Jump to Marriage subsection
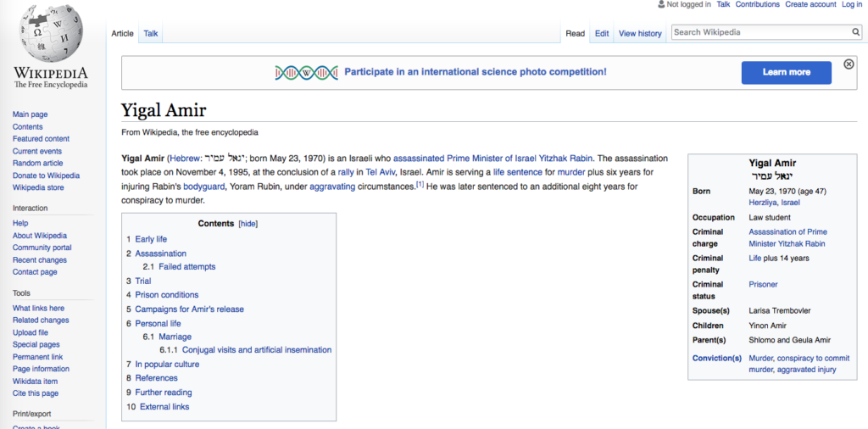Image resolution: width=868 pixels, height=429 pixels. point(175,337)
